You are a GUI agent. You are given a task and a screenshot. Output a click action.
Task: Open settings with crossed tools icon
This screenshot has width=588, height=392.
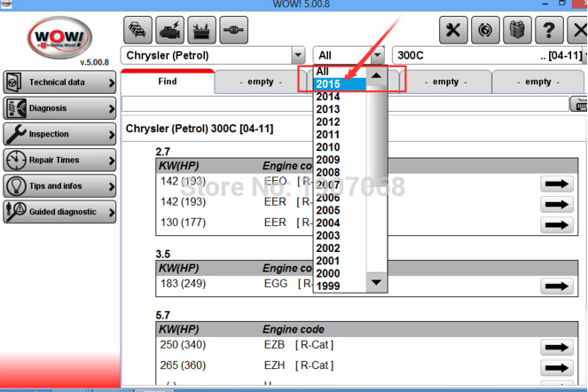point(453,30)
